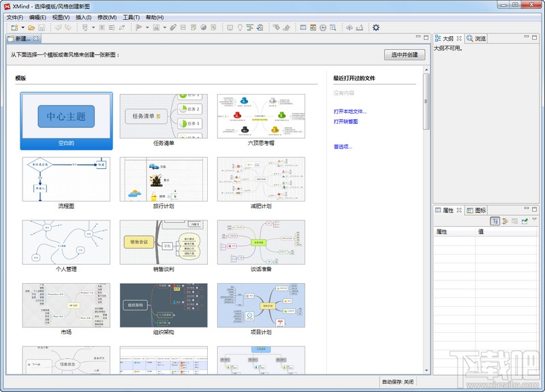This screenshot has width=545, height=392.
Task: Open the 文件(F) menu
Action: coord(14,17)
